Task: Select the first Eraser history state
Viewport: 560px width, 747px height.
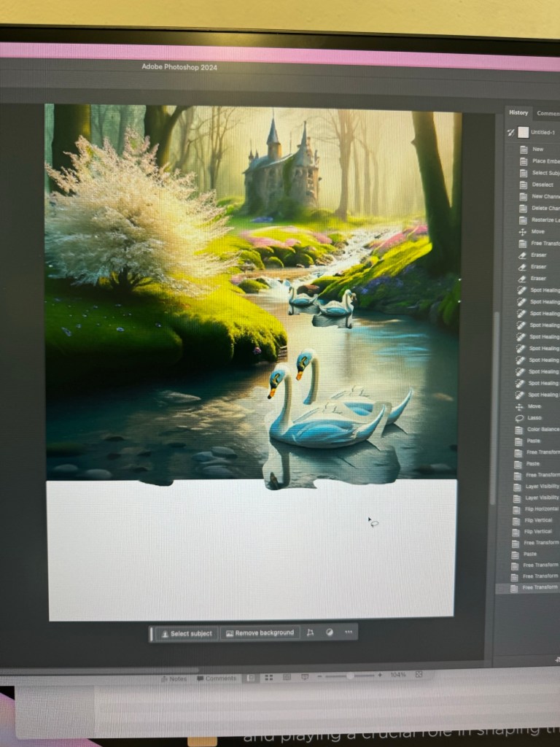Action: point(538,255)
